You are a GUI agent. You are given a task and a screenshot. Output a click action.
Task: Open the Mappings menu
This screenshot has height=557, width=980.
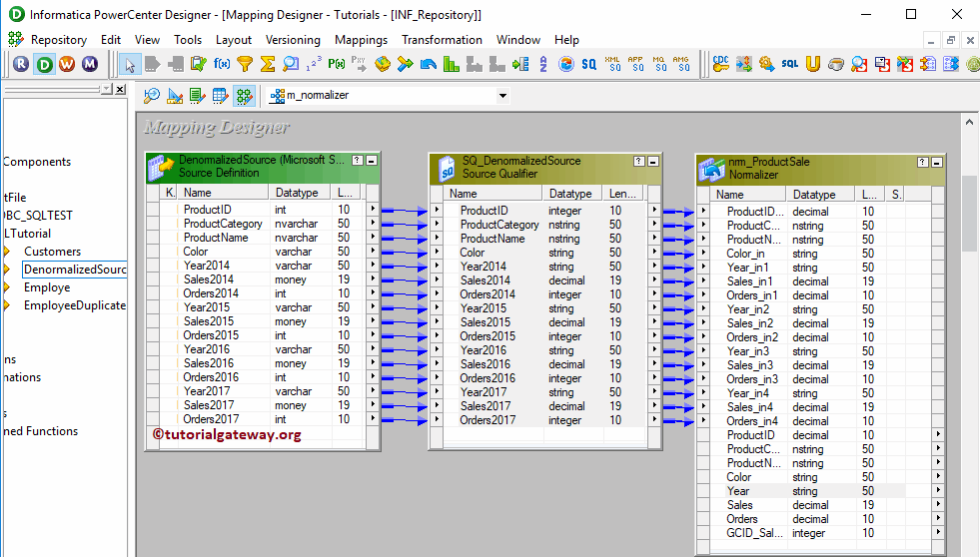pos(361,40)
